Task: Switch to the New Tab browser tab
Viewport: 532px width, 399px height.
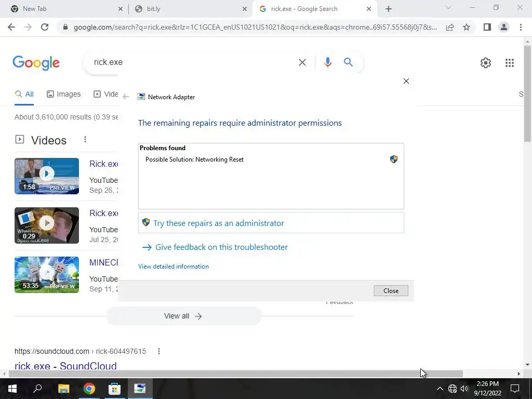Action: point(65,9)
